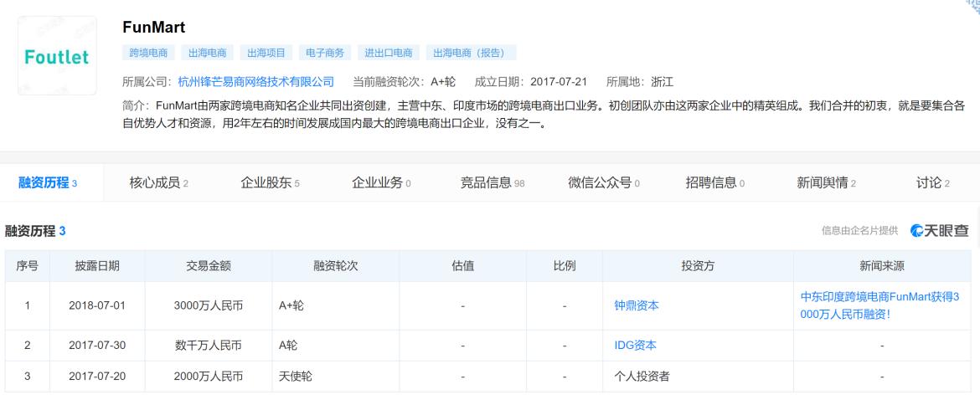Screen dimensions: 980x405
Task: Click the Foutlet company logo thumbnail
Action: [x=57, y=55]
